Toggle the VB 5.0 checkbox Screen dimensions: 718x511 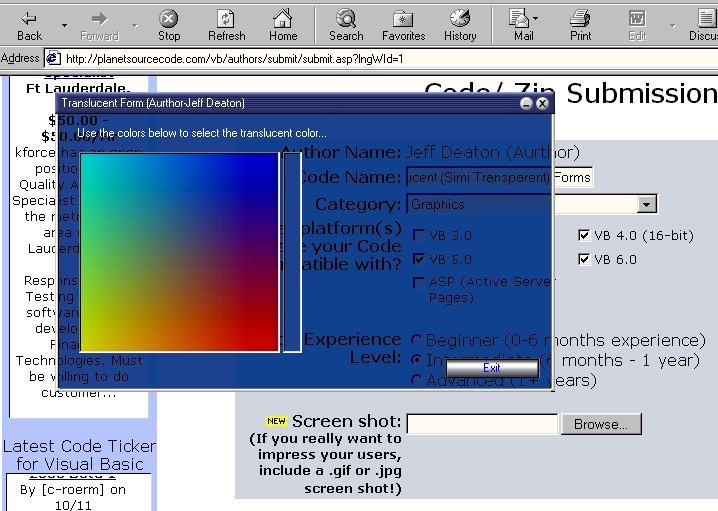[419, 259]
